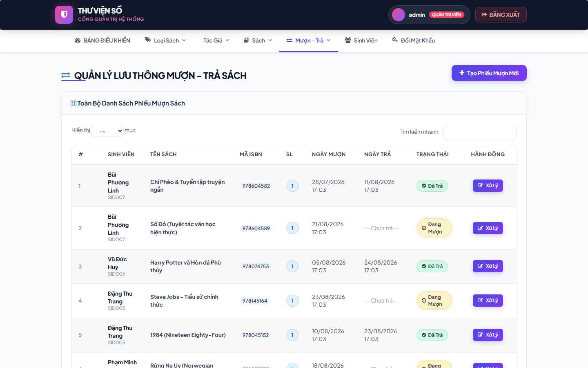Click the admin avatar circle

(x=399, y=15)
